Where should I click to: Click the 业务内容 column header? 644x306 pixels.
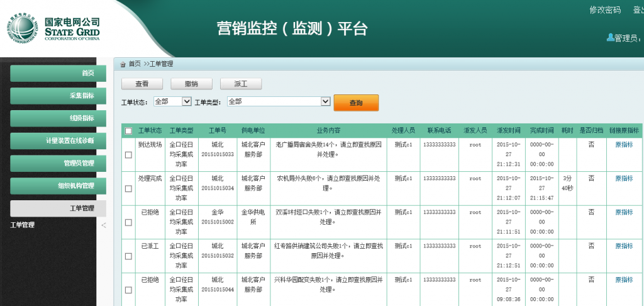pos(328,131)
